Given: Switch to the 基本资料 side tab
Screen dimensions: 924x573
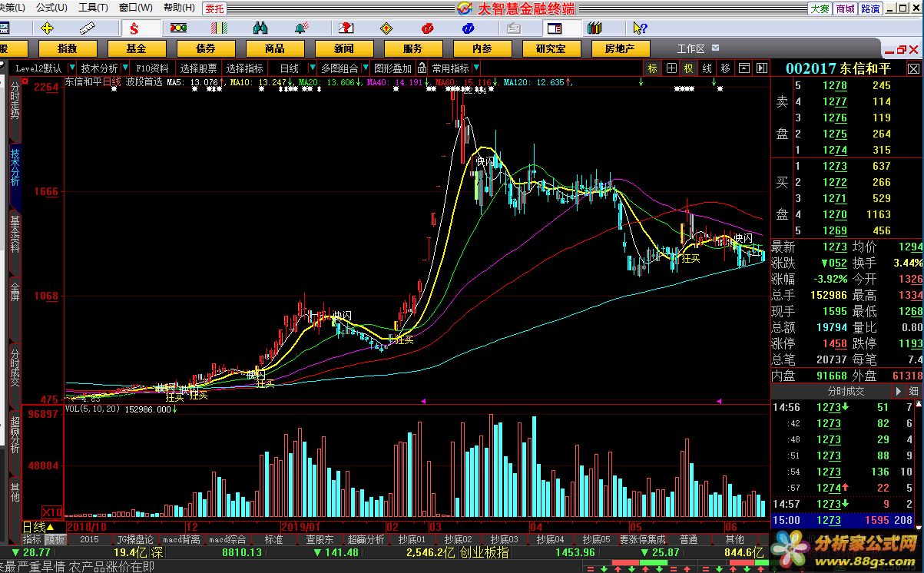Looking at the screenshot, I should pyautogui.click(x=15, y=234).
